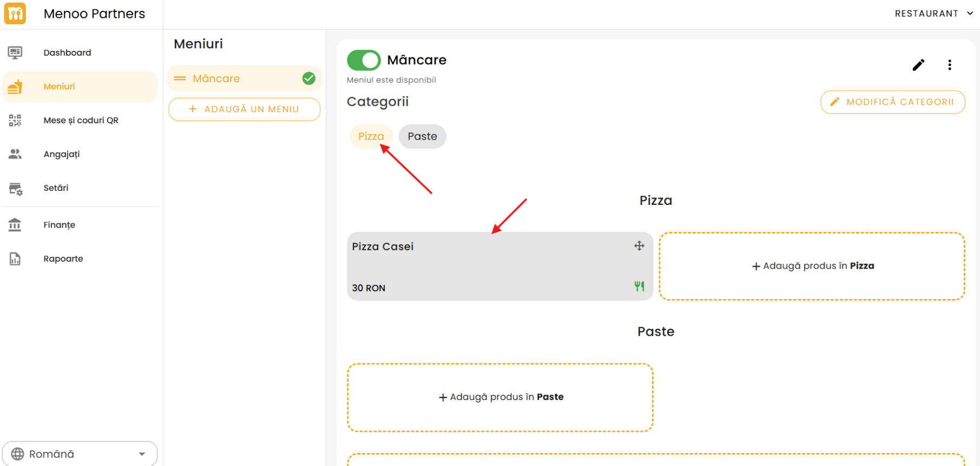Image resolution: width=980 pixels, height=466 pixels.
Task: Click the green checkmark on Mâncare menu
Action: (308, 78)
